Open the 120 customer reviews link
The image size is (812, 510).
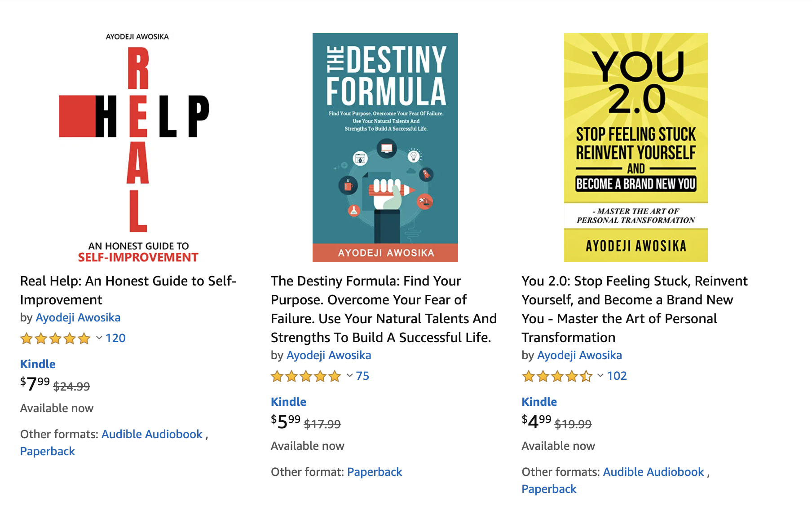[x=115, y=338]
